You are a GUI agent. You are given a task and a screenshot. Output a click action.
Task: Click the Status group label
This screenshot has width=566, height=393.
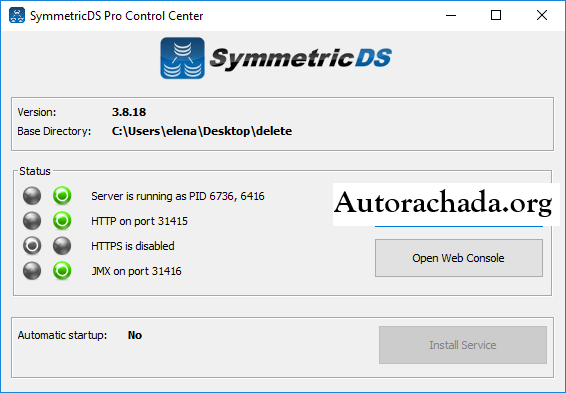point(35,171)
